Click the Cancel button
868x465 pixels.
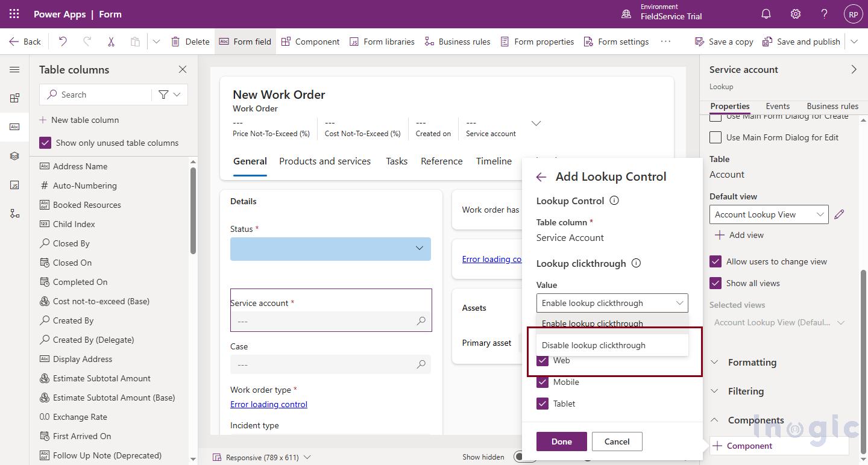pyautogui.click(x=617, y=442)
